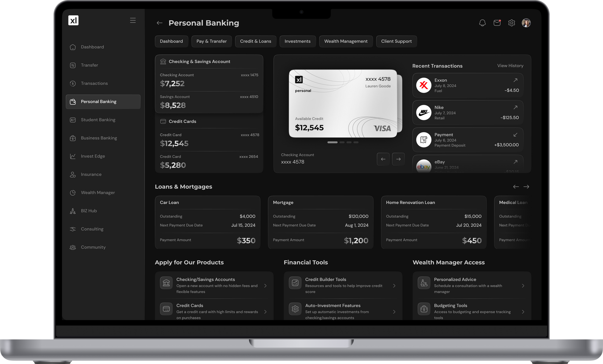Image resolution: width=603 pixels, height=364 pixels.
Task: Go to the Client Support tab
Action: [x=397, y=41]
